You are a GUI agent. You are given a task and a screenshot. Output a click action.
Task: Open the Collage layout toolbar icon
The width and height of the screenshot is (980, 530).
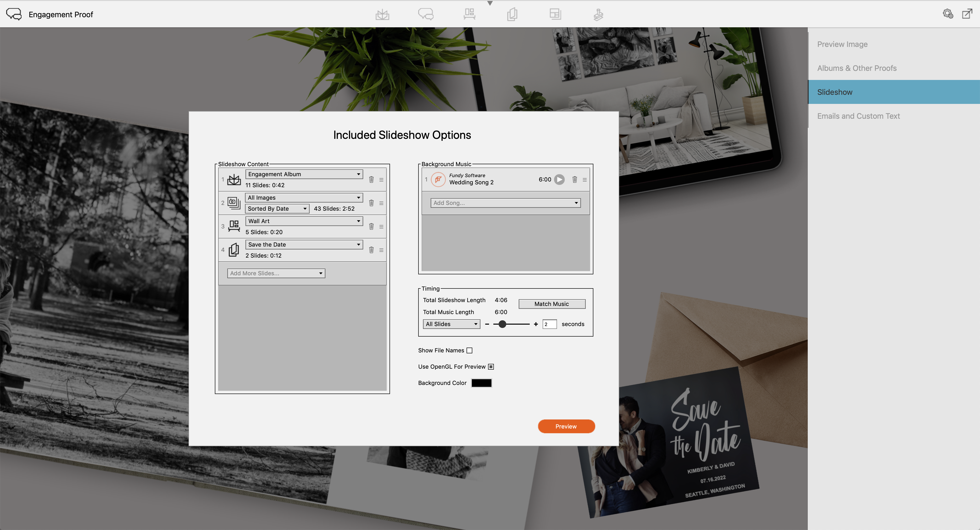pos(555,14)
